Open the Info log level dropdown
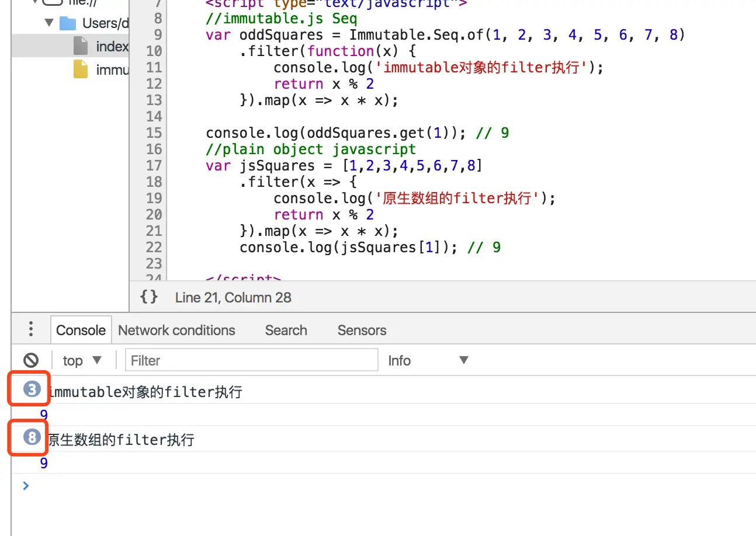The image size is (756, 536). pyautogui.click(x=428, y=360)
